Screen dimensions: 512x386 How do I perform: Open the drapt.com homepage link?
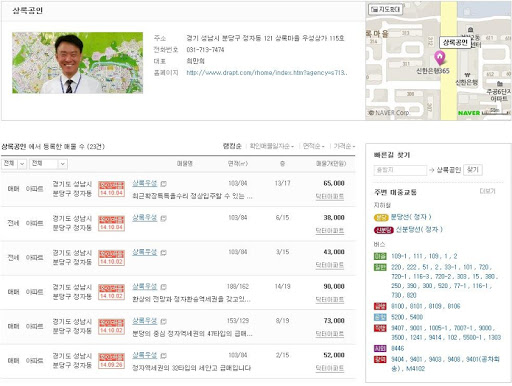point(267,73)
